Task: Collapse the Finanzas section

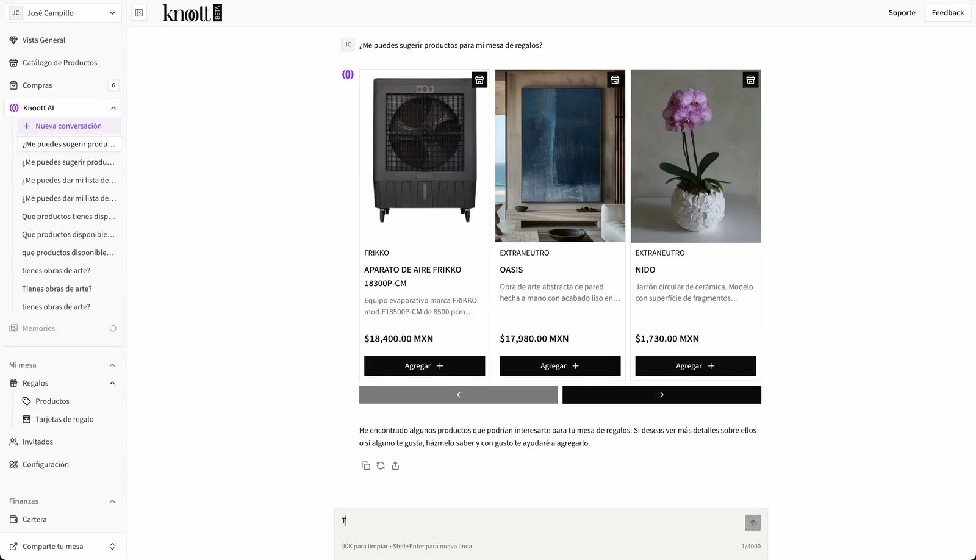Action: [112, 501]
